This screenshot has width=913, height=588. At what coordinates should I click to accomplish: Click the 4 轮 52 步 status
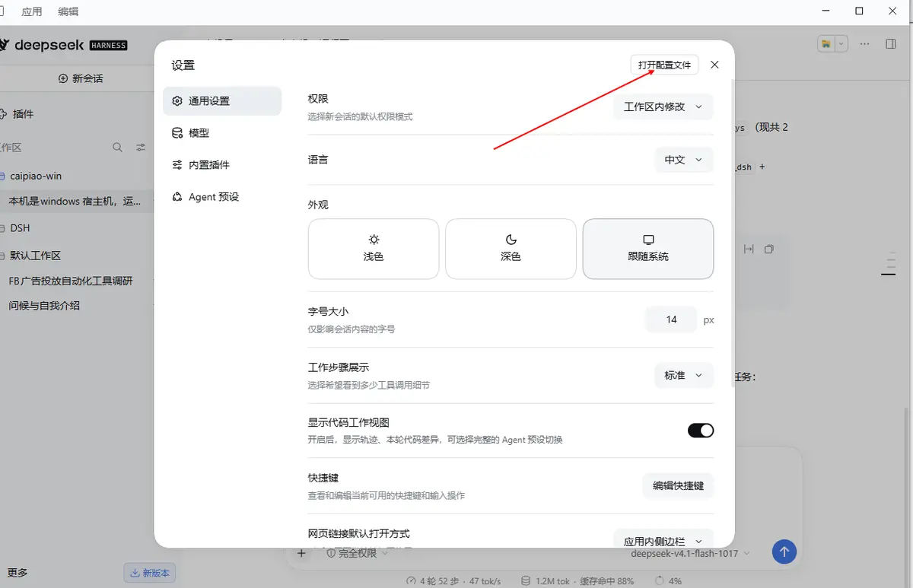pos(453,580)
